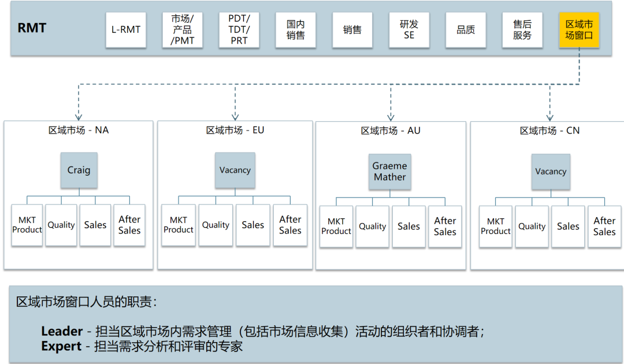
Task: Open the 售后服务 node
Action: coord(522,29)
